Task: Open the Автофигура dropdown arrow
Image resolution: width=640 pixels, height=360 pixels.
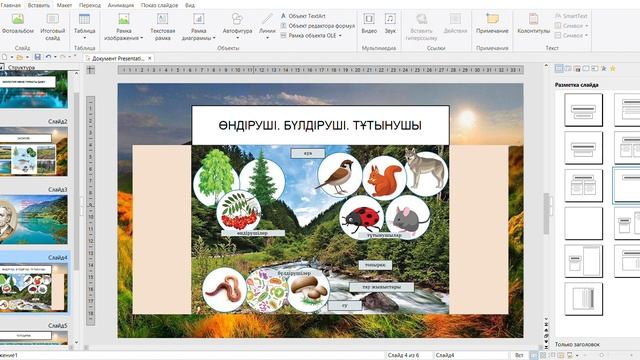Action: pyautogui.click(x=237, y=38)
